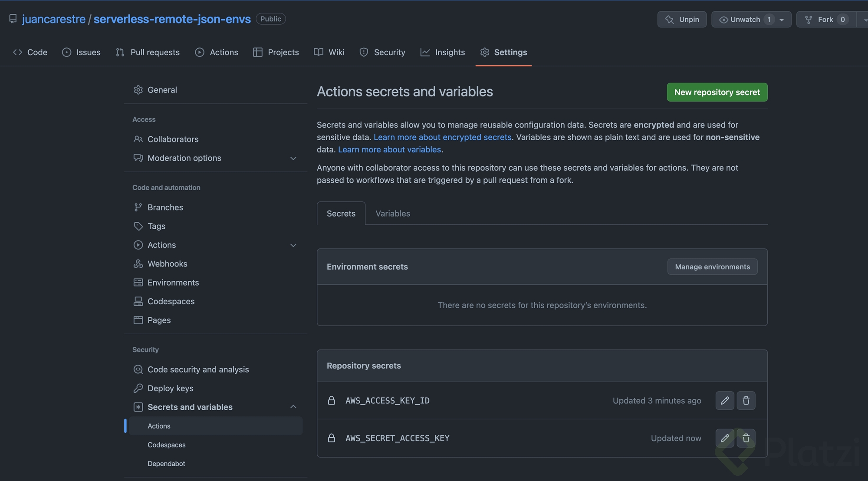
Task: Click New repository secret button
Action: click(x=717, y=92)
